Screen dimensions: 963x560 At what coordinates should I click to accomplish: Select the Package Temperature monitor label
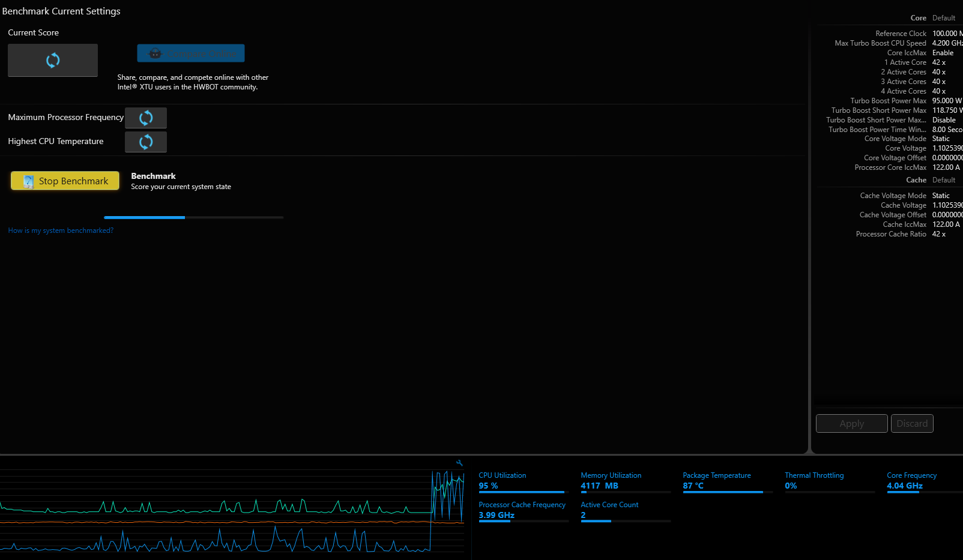click(717, 475)
